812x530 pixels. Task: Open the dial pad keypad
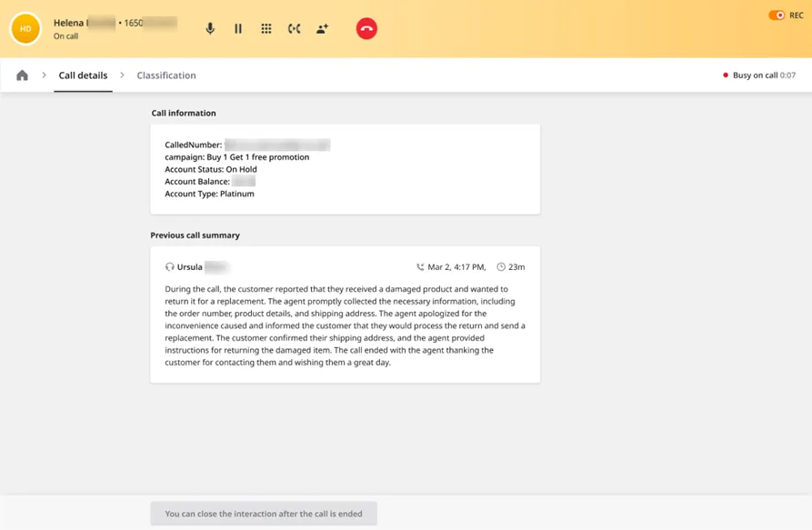pyautogui.click(x=266, y=28)
